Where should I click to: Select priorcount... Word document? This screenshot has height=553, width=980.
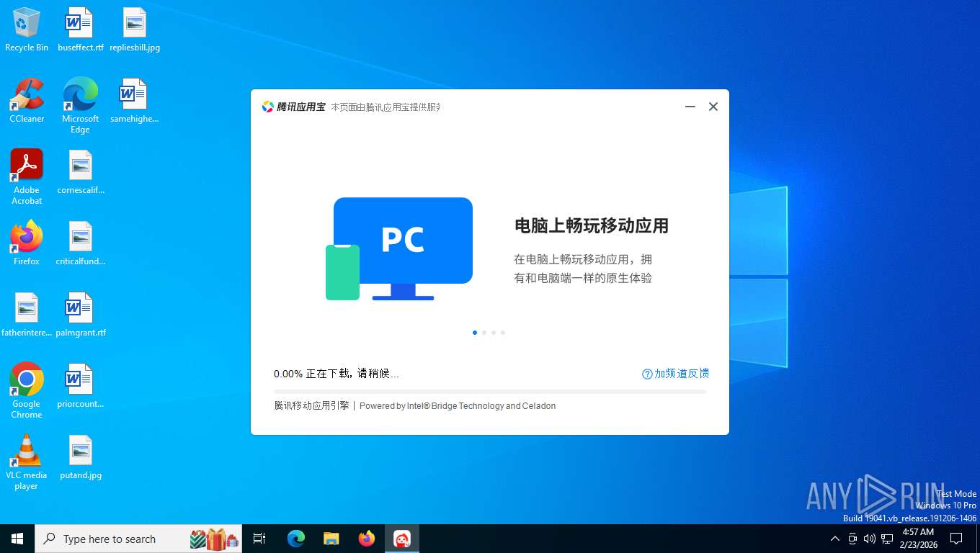pyautogui.click(x=81, y=386)
